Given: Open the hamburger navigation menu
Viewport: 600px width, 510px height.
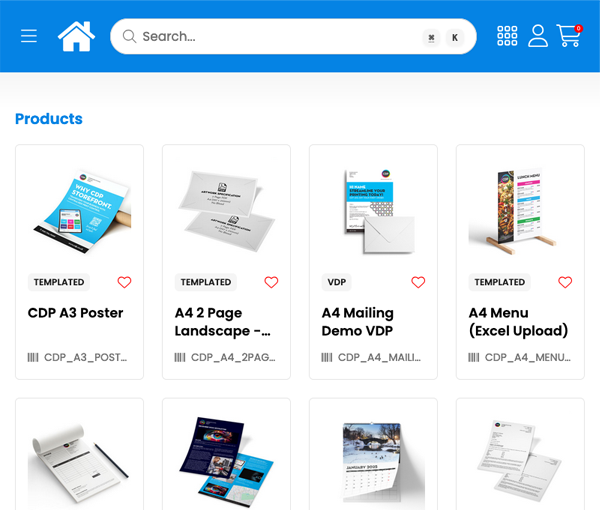Looking at the screenshot, I should [29, 36].
